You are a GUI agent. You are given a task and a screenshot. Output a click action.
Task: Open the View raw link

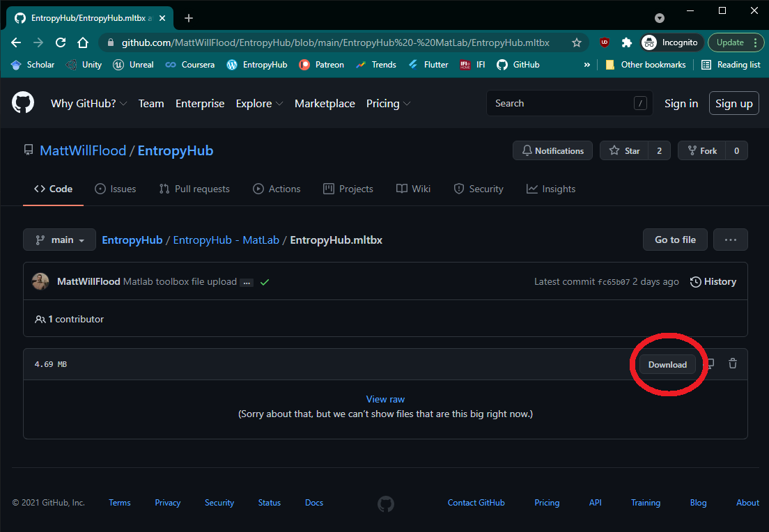pyautogui.click(x=385, y=399)
